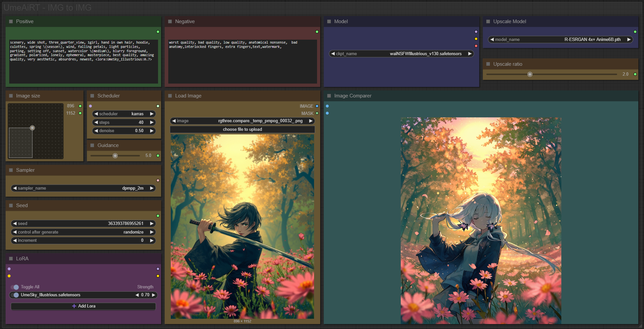Increase the seed with its right arrow
Image resolution: width=644 pixels, height=329 pixels.
pos(152,224)
